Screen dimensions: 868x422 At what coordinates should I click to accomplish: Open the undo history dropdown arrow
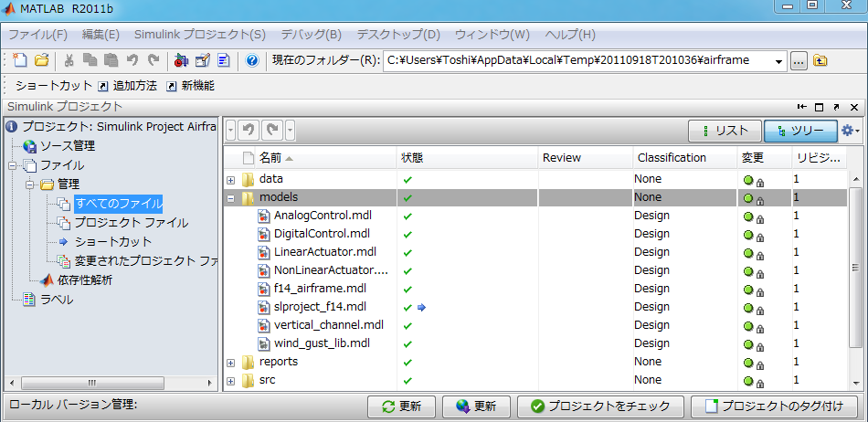(x=231, y=132)
